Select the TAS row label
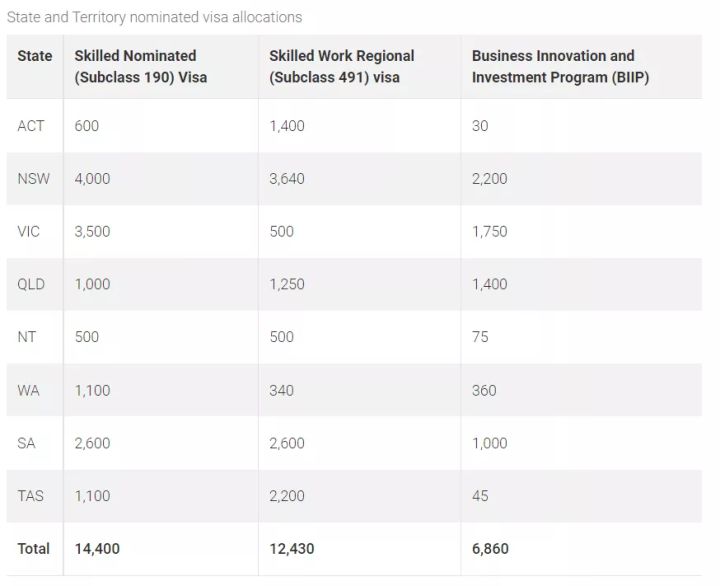This screenshot has height=586, width=720. tap(31, 496)
